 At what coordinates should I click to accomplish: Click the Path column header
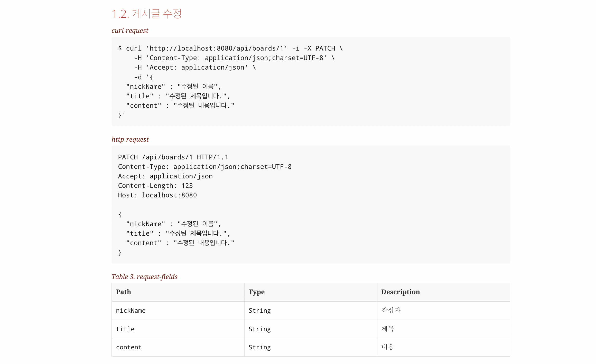(x=124, y=292)
